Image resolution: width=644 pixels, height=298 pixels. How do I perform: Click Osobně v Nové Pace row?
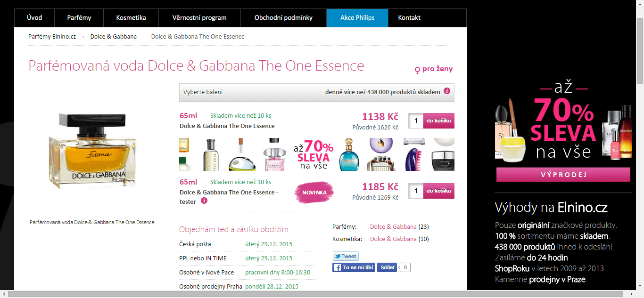point(248,273)
